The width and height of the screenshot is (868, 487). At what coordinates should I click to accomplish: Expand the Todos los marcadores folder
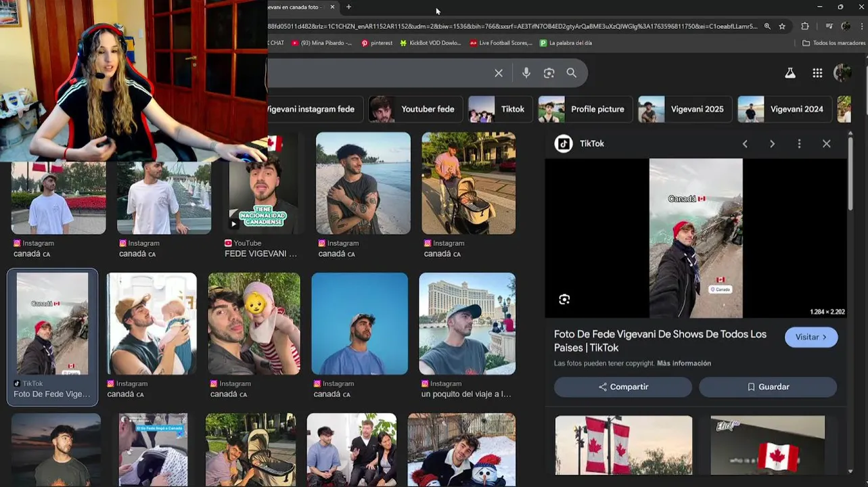(833, 43)
